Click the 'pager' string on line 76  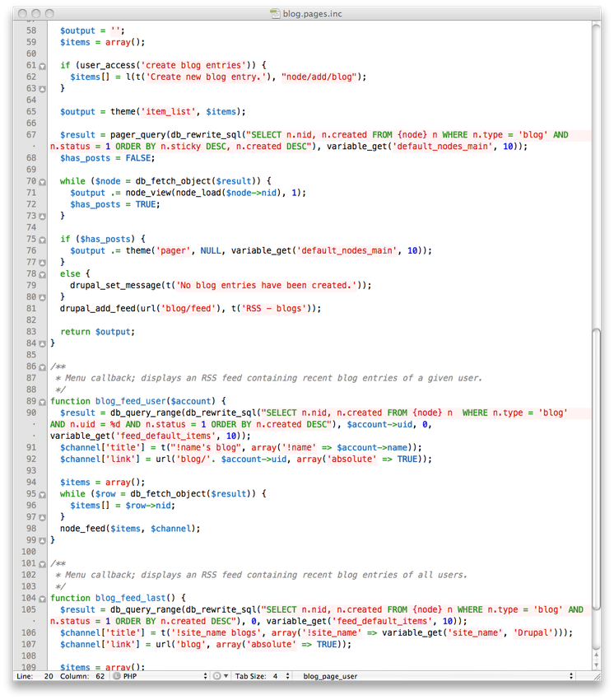pos(173,250)
